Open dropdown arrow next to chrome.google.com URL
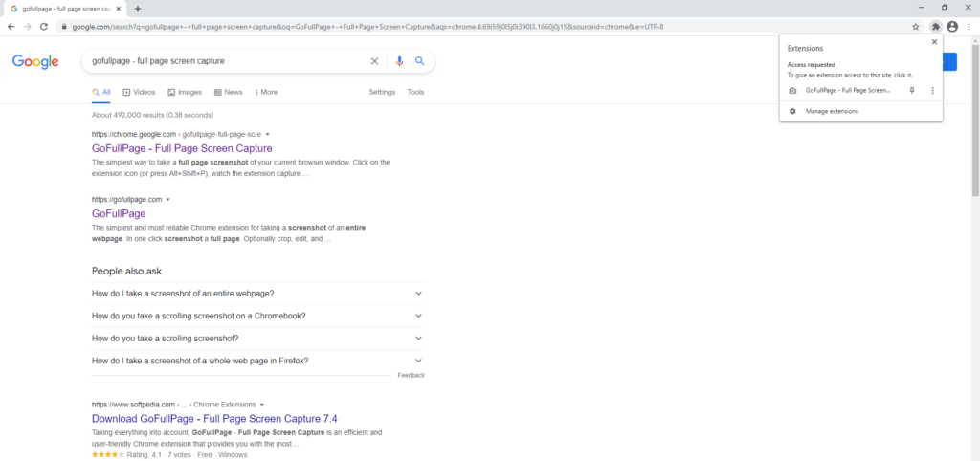The height and width of the screenshot is (461, 980). click(x=268, y=134)
